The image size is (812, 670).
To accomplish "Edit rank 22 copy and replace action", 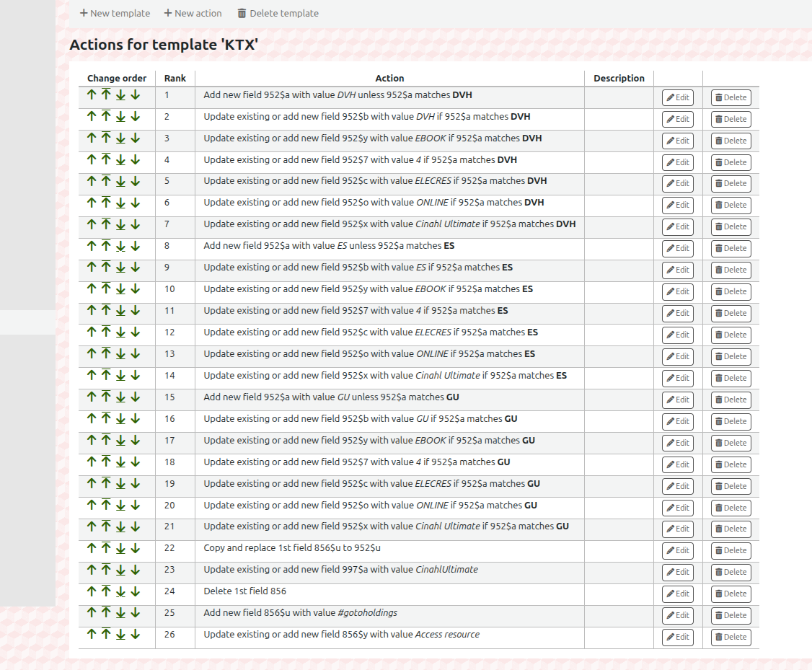I will tap(677, 550).
